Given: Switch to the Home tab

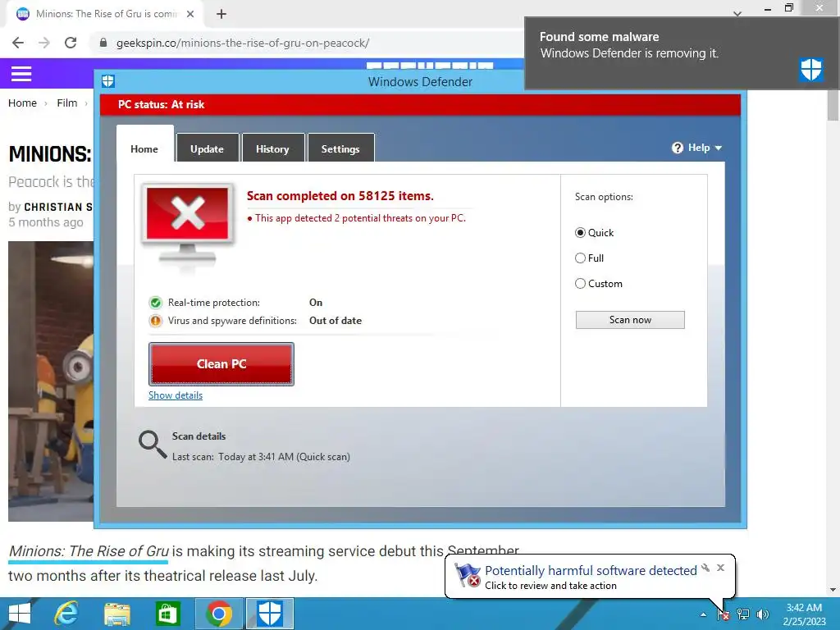Looking at the screenshot, I should point(144,149).
